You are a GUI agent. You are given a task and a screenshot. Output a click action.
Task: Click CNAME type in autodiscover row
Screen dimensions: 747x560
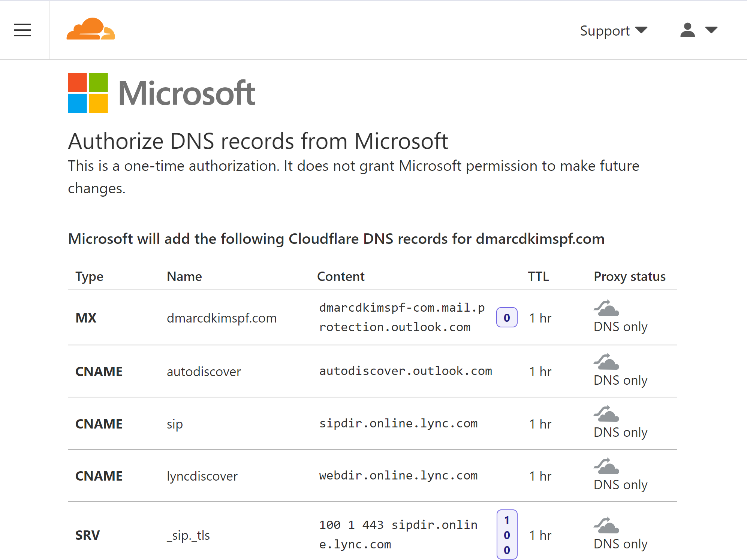pyautogui.click(x=99, y=372)
